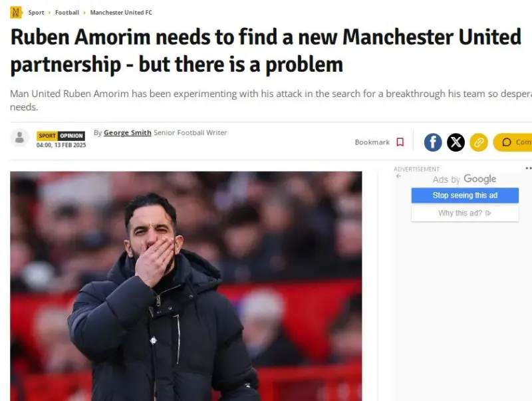
Task: Open the Football breadcrumb link
Action: point(67,13)
